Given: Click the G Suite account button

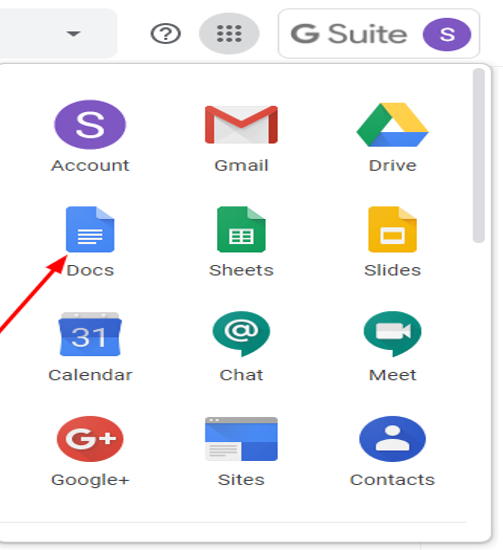Looking at the screenshot, I should (379, 34).
